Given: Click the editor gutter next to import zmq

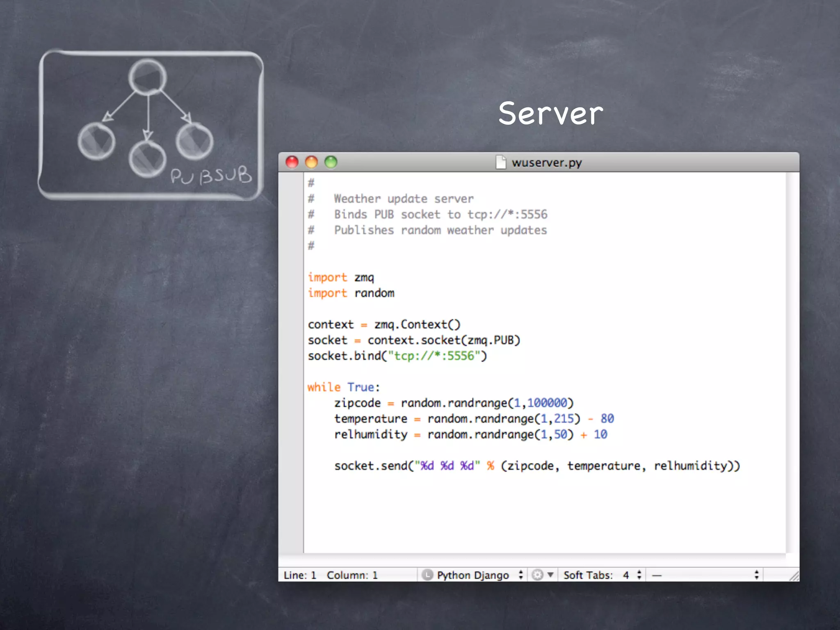Looking at the screenshot, I should pos(291,278).
